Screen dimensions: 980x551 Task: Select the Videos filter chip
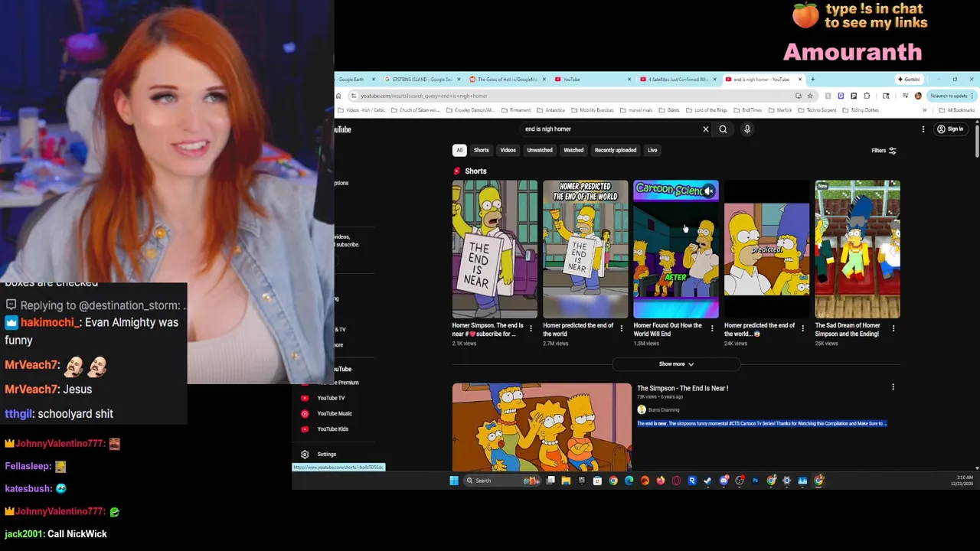click(508, 150)
